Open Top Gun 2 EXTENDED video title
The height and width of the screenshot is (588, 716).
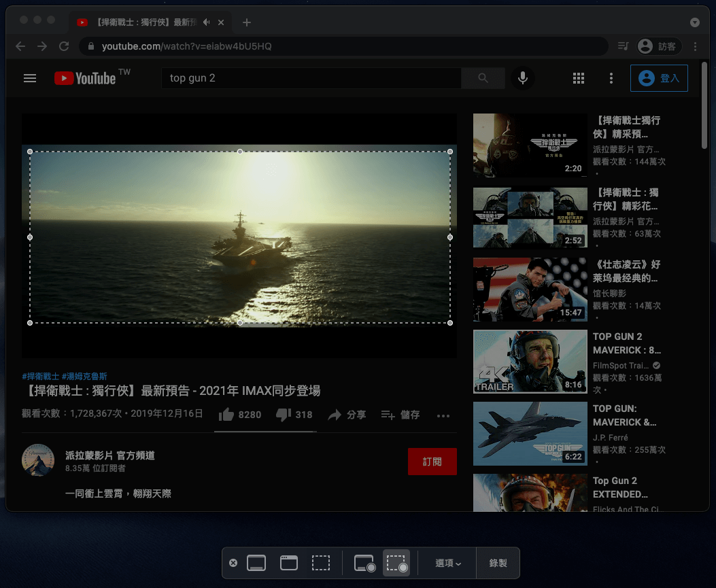pos(620,487)
